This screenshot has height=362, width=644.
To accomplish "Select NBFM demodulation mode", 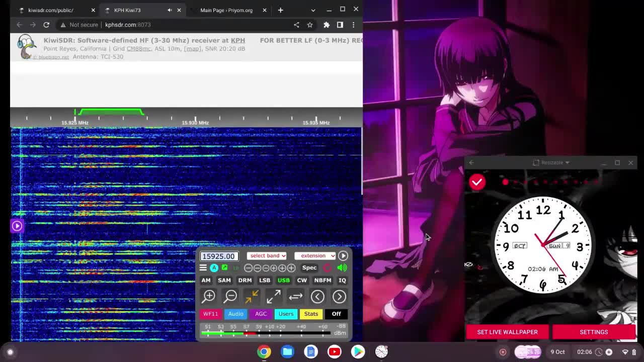I will coord(323,280).
